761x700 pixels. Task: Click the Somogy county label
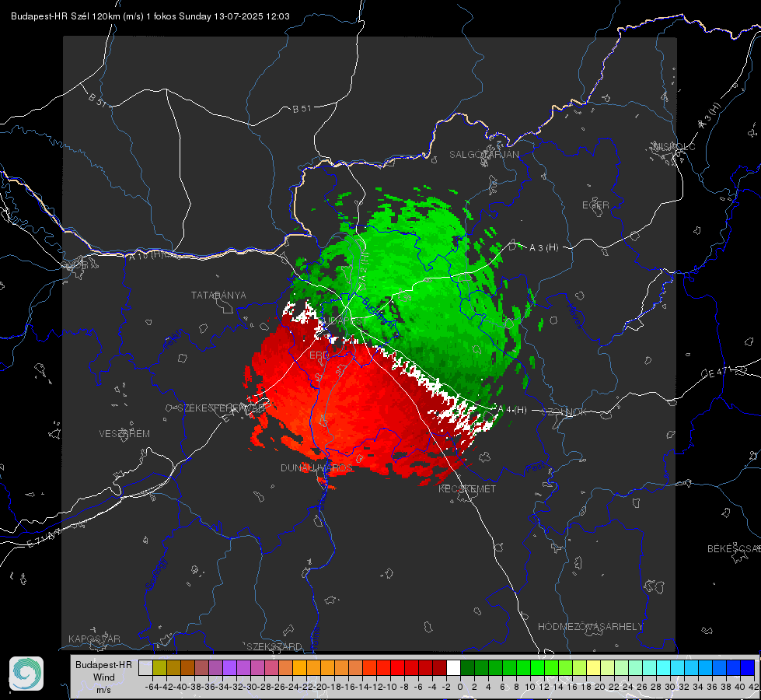[155, 574]
